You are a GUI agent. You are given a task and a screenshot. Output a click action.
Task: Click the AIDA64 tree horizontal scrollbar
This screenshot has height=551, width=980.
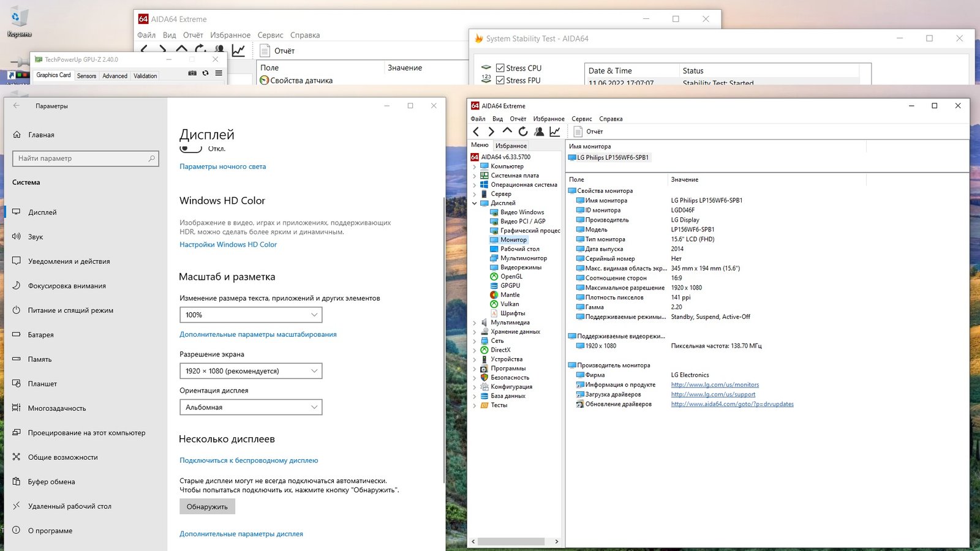click(511, 542)
